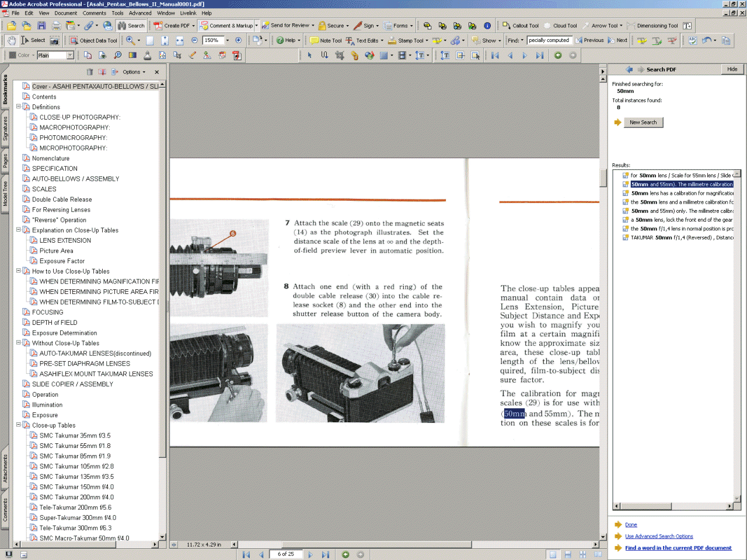Select the Note Tool
The width and height of the screenshot is (747, 560).
pos(326,40)
